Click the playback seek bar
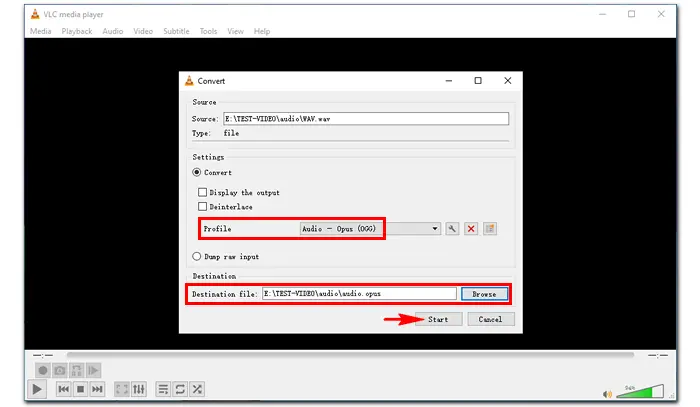 (350, 355)
